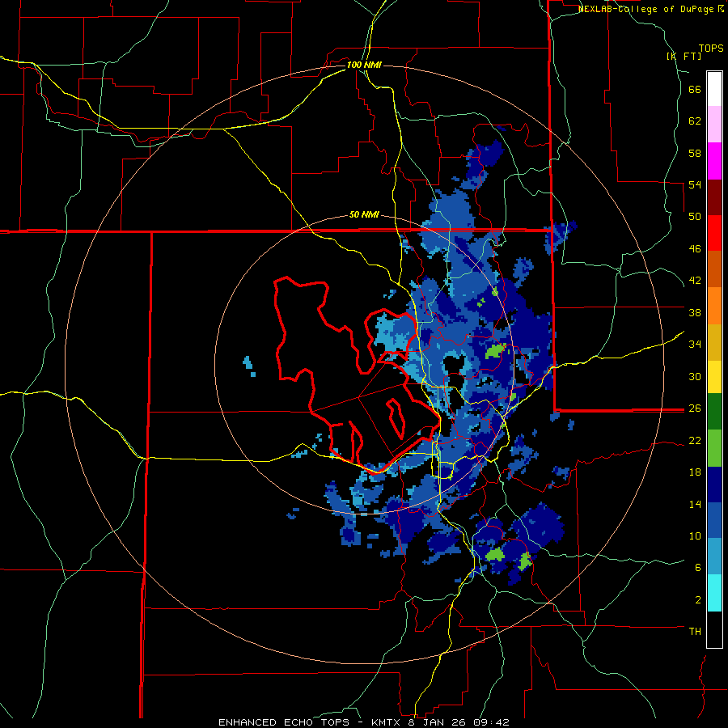
Task: Click the light pink 62 kft legend swatch
Action: (x=714, y=124)
